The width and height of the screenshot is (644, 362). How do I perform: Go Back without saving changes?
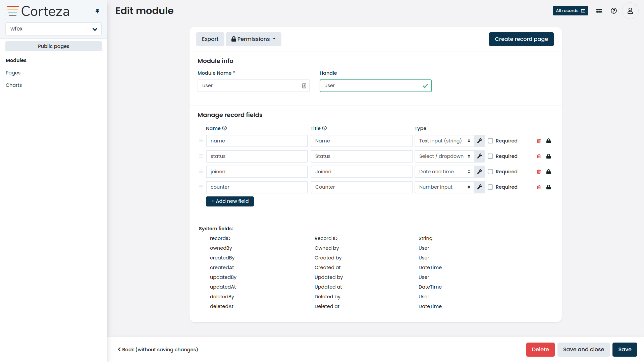click(158, 350)
